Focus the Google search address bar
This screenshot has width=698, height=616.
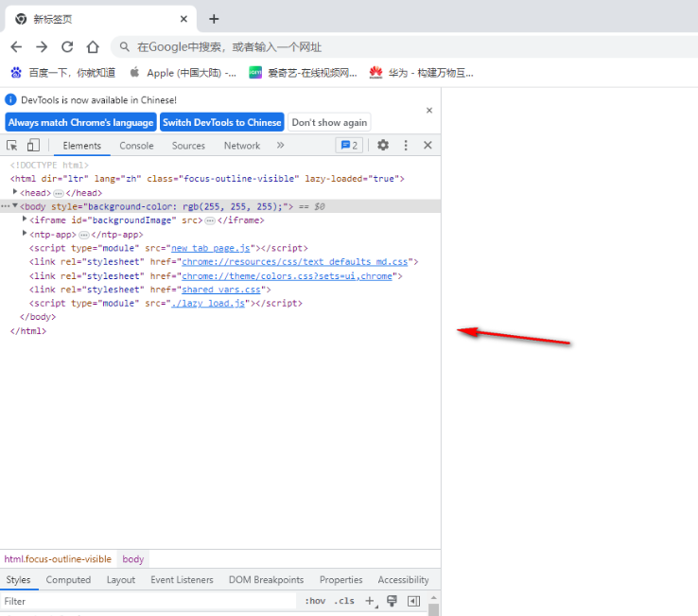(403, 46)
